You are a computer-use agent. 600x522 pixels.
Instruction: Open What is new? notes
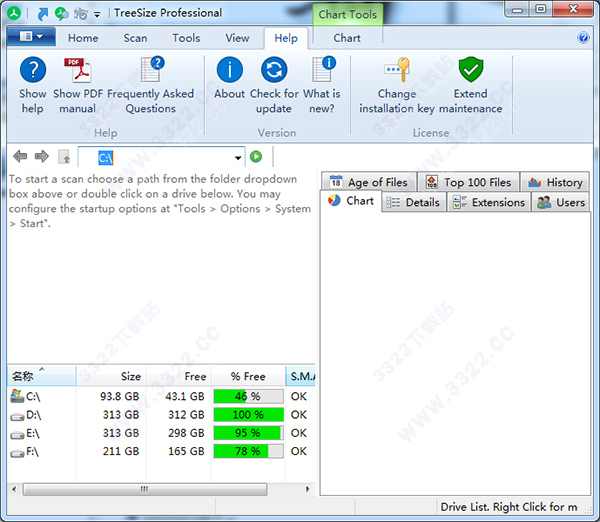click(x=323, y=70)
